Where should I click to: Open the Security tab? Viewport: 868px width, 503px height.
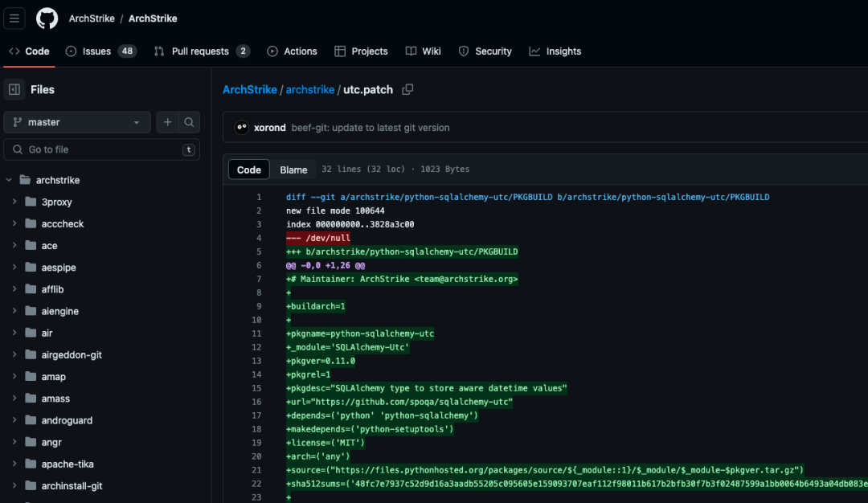pyautogui.click(x=485, y=51)
